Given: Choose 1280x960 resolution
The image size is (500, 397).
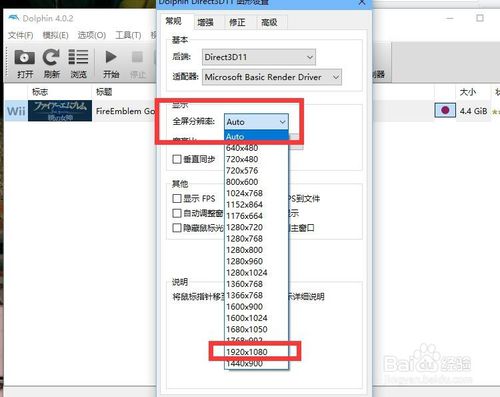Looking at the screenshot, I should (256, 261).
